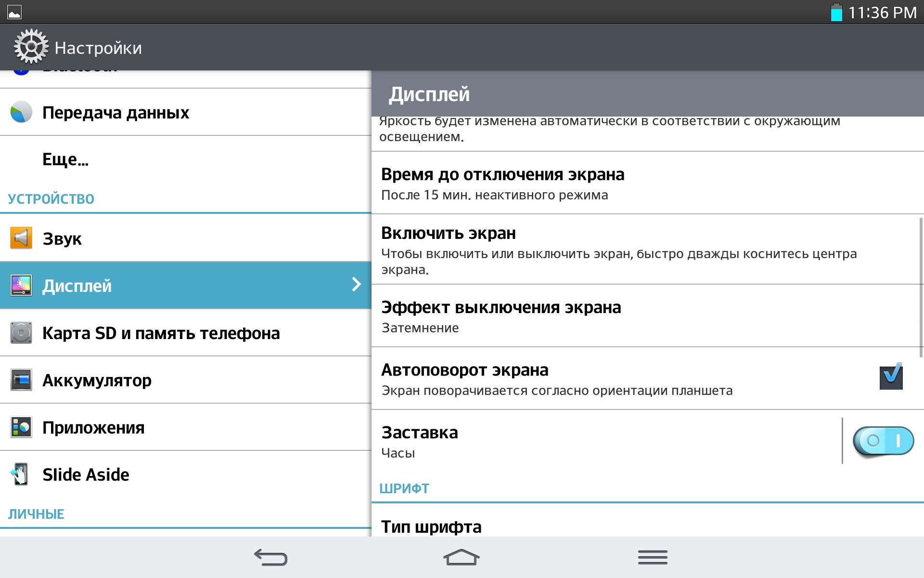Toggle the Заставка switch off

(x=883, y=441)
